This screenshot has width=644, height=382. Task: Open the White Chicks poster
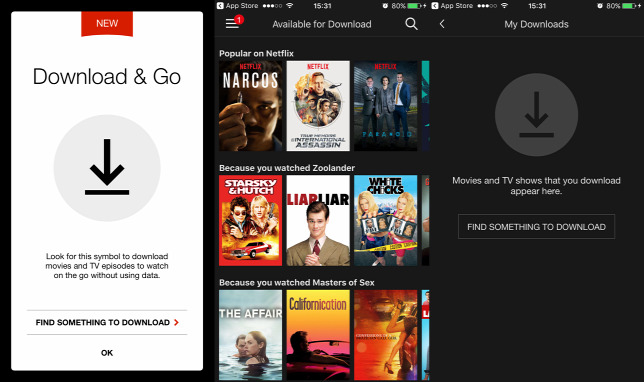click(x=386, y=221)
